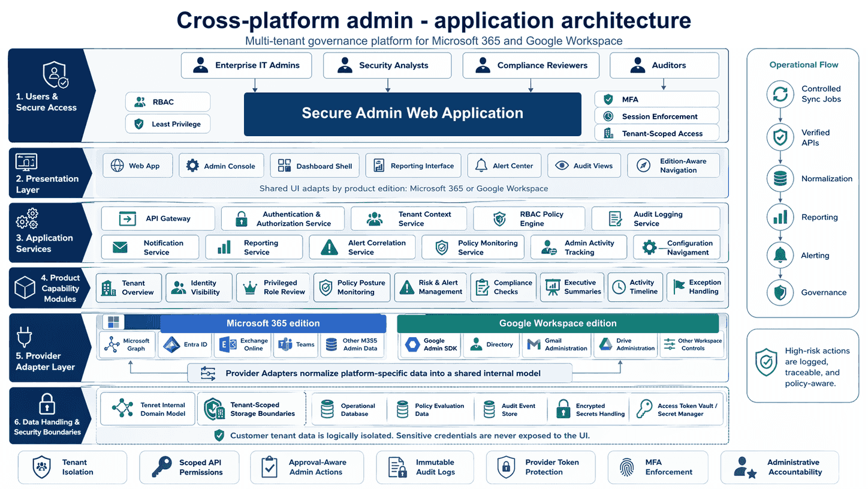Click the padlock icon for Authentication & Authorization Service
Screen dimensions: 868x489
[241, 218]
